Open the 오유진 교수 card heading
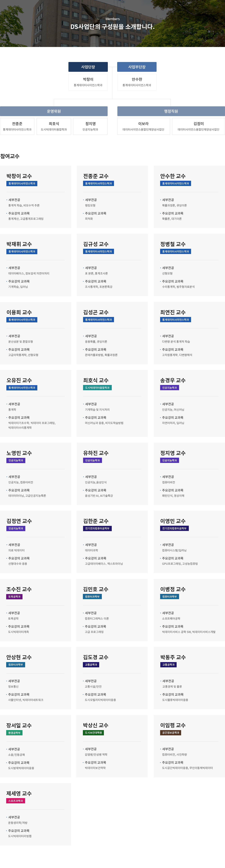 click(x=19, y=380)
